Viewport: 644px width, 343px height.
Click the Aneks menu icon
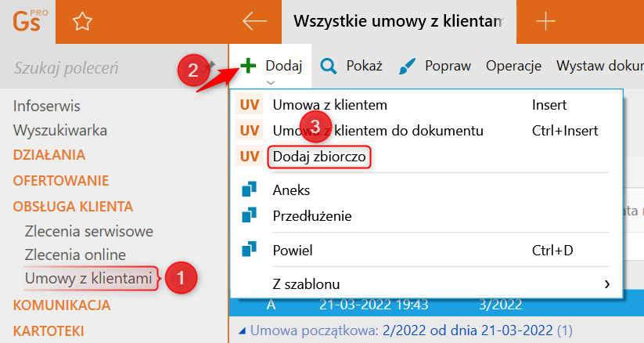tap(250, 190)
